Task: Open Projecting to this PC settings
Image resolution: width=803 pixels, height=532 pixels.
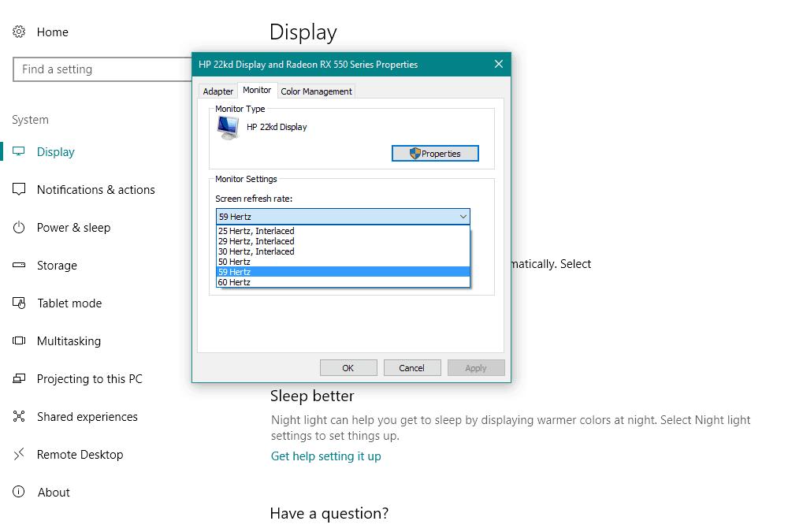Action: click(x=90, y=379)
